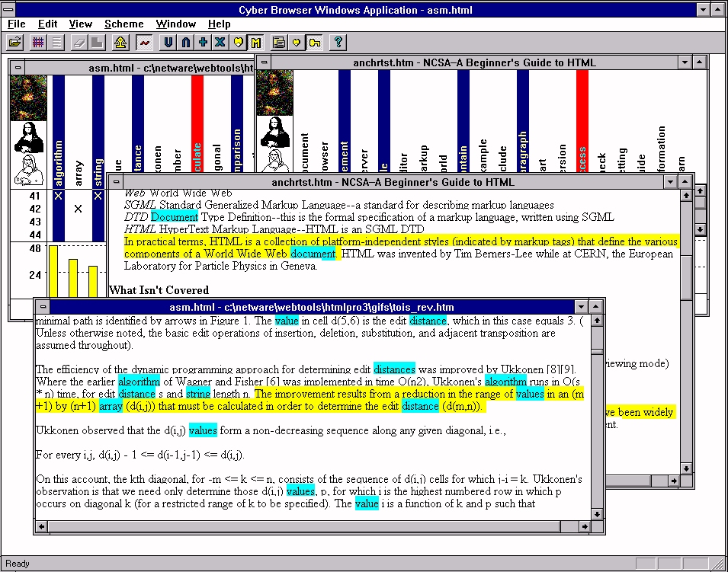Click the color Mona Lisa thumbnail in asm.html
Viewport: 728px width, 572px height.
tap(28, 97)
